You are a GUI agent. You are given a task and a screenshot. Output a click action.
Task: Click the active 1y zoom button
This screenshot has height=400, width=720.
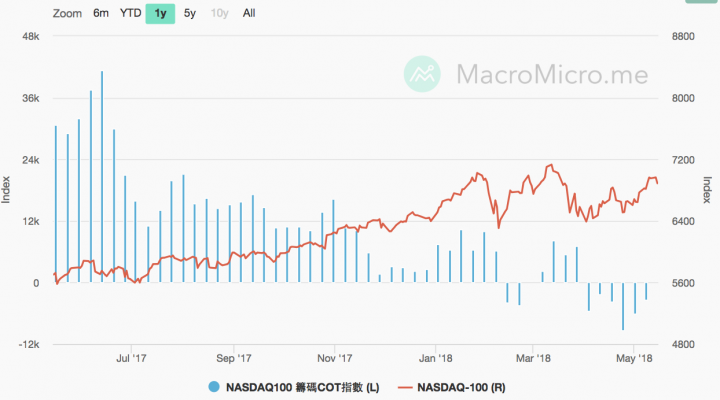point(160,13)
